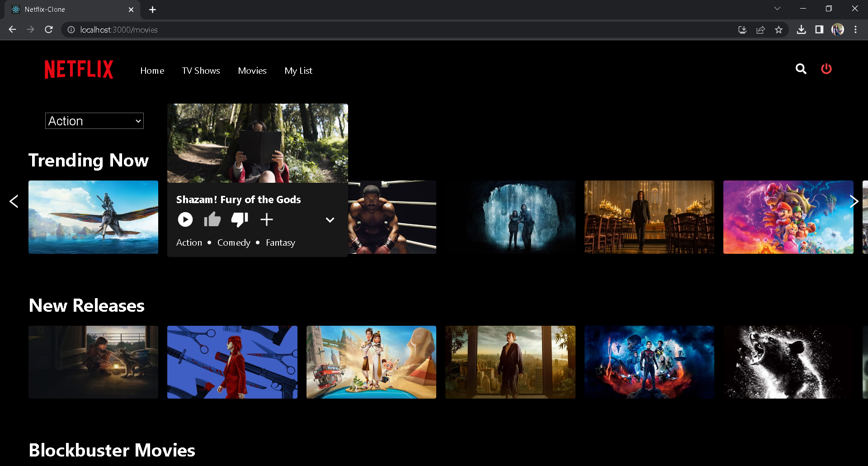Image resolution: width=868 pixels, height=466 pixels.
Task: Add Shazam! Fury of the Gods to My List
Action: point(267,219)
